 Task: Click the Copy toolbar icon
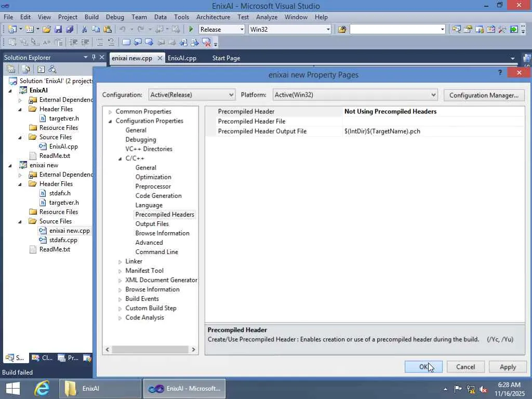click(96, 30)
